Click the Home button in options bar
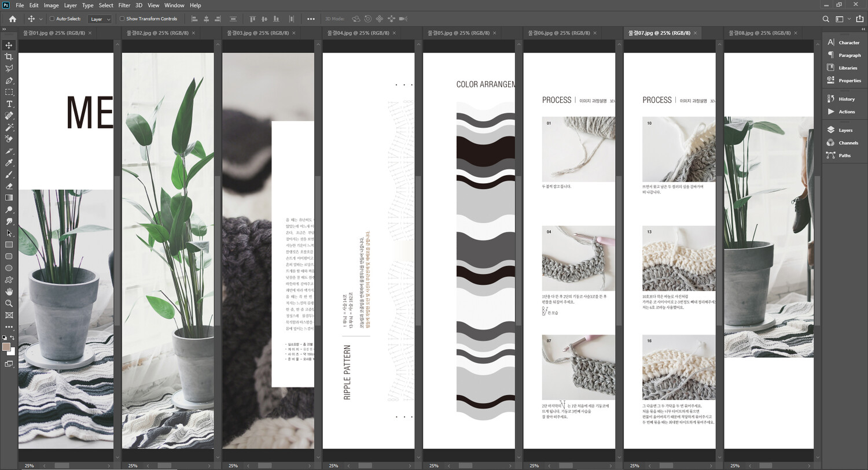 [12, 19]
